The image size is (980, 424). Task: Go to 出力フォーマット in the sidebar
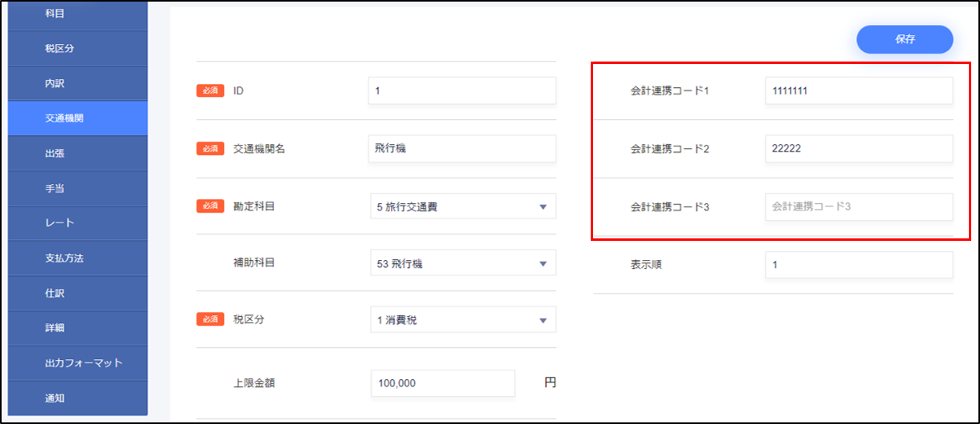(78, 362)
